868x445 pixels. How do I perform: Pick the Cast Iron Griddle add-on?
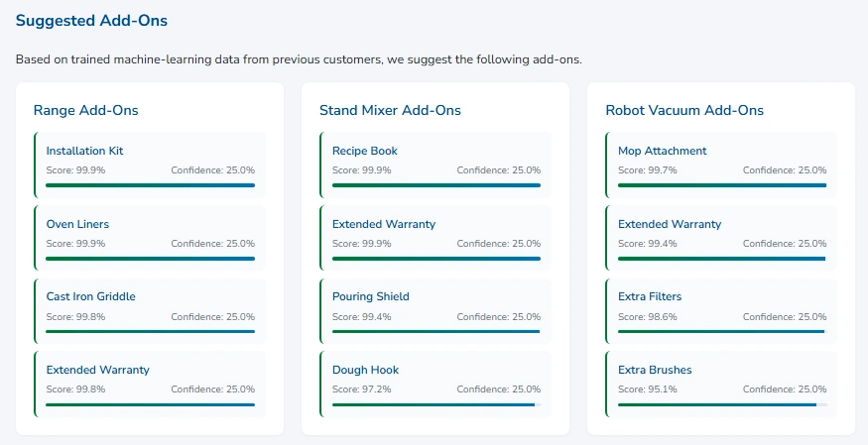pos(149,305)
